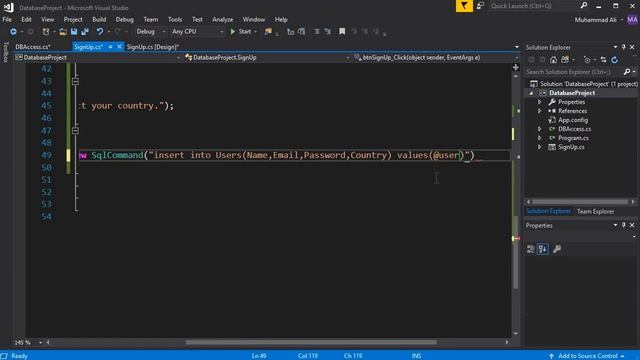
Task: Click the New Project toolbar icon
Action: point(46,31)
